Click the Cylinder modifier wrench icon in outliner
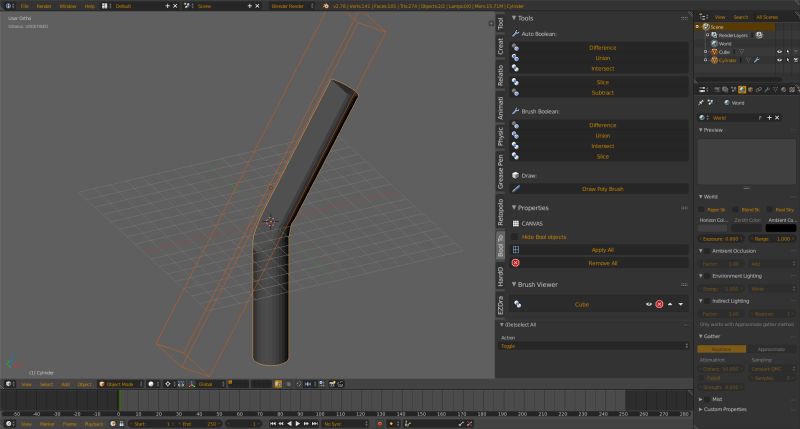 click(757, 60)
